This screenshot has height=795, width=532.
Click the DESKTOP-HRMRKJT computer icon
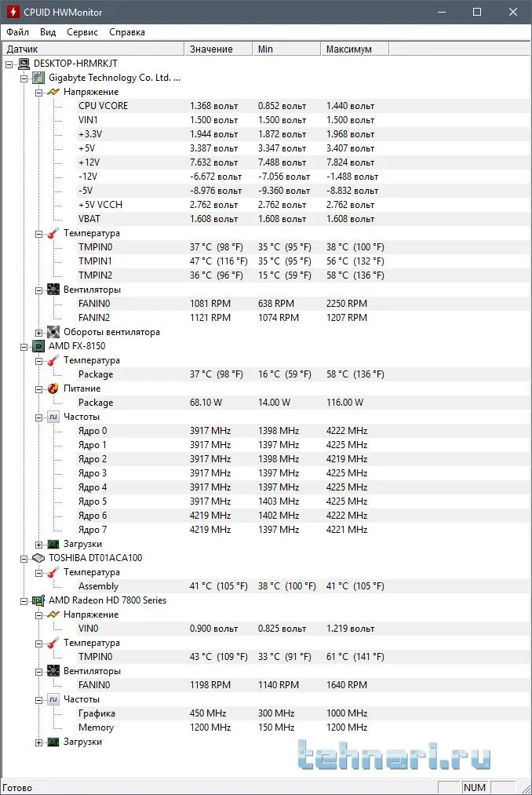coord(24,64)
